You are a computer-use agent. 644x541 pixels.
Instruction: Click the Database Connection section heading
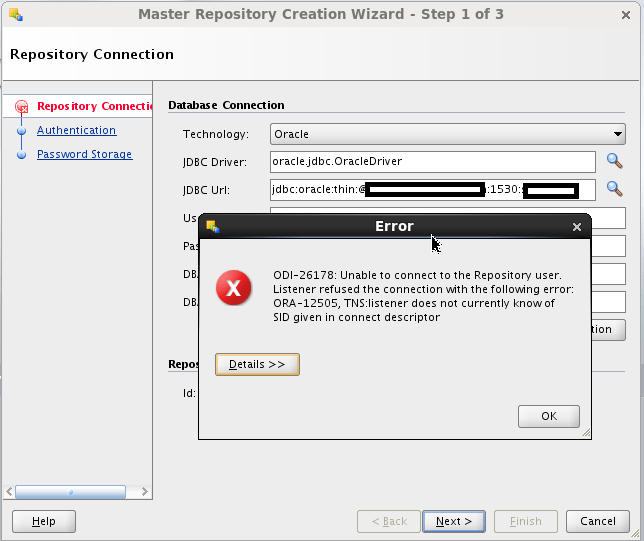point(226,105)
